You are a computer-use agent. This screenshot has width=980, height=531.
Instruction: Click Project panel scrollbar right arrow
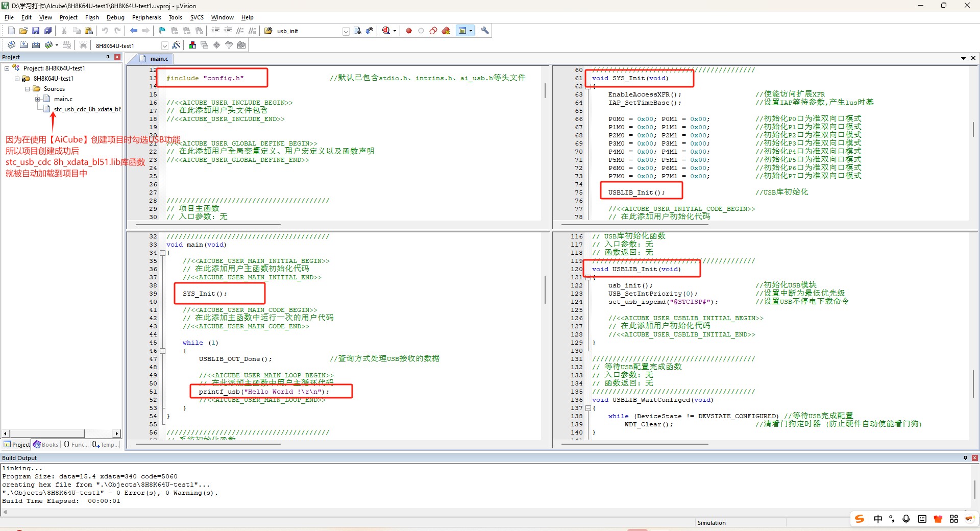pos(117,434)
